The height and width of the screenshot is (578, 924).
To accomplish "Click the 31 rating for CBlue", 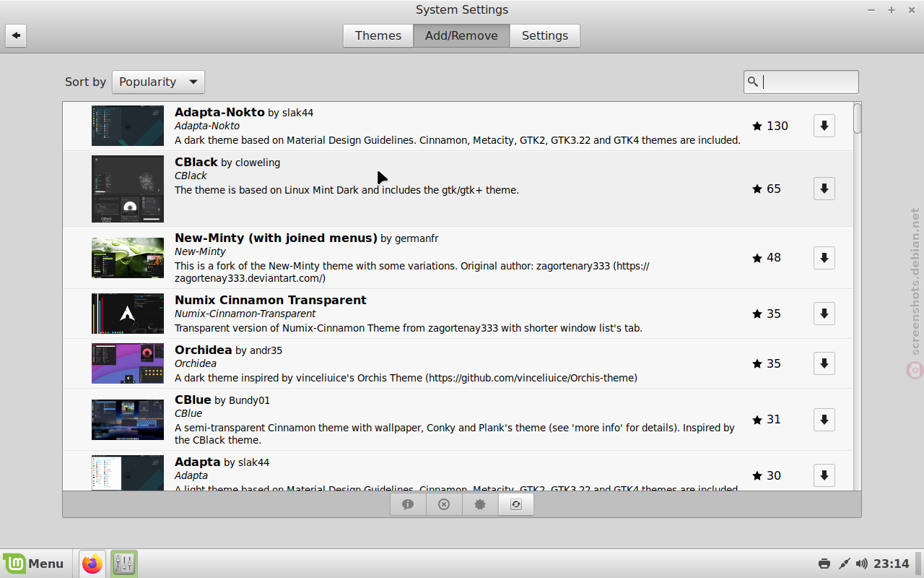I will click(x=767, y=420).
